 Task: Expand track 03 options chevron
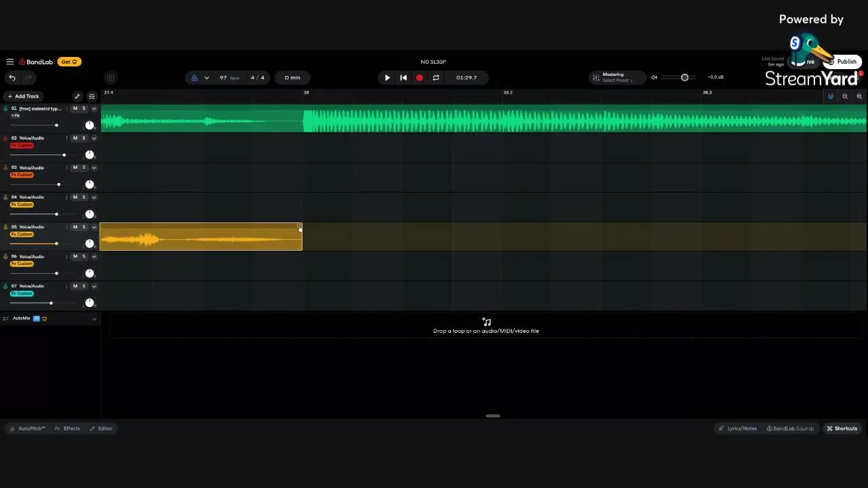[x=94, y=168]
